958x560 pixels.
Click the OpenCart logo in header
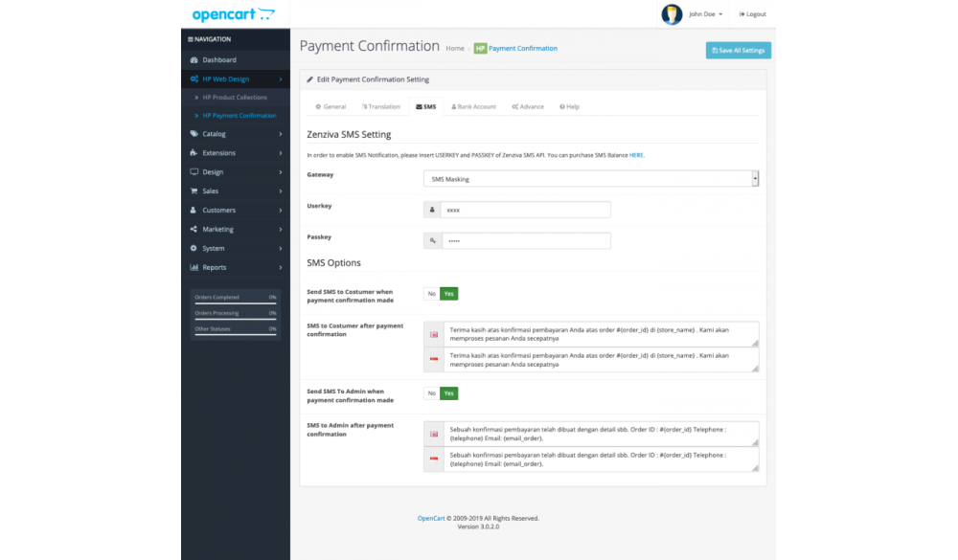[x=233, y=14]
